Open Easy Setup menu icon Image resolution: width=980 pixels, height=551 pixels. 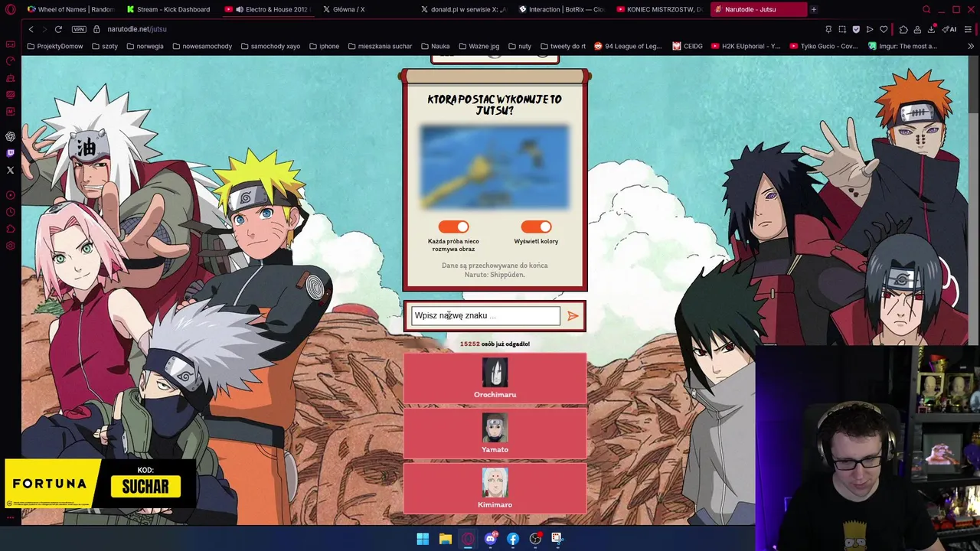[968, 29]
